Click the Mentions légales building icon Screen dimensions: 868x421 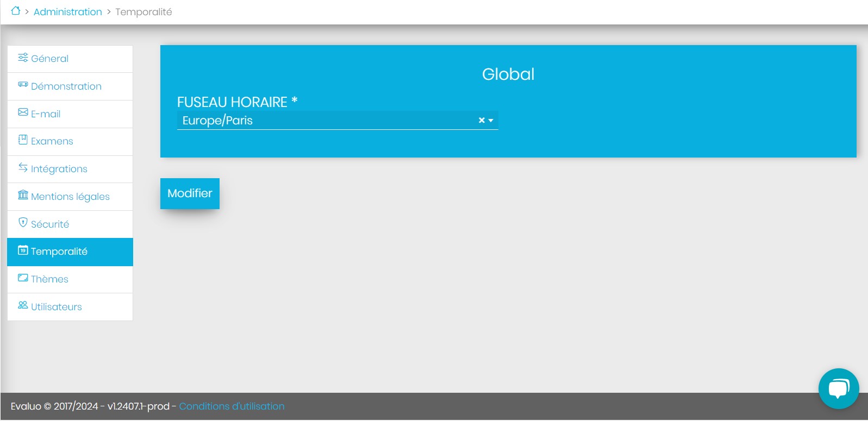(x=23, y=195)
